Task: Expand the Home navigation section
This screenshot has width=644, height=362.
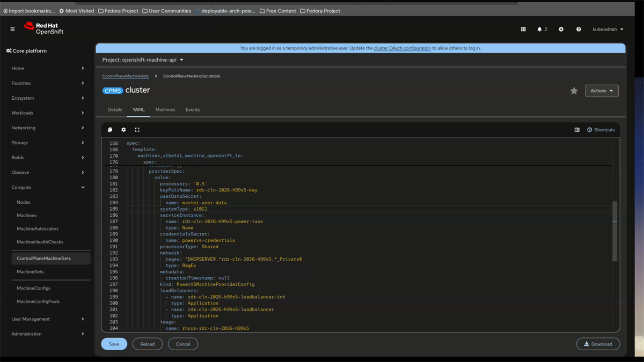Action: click(x=48, y=68)
